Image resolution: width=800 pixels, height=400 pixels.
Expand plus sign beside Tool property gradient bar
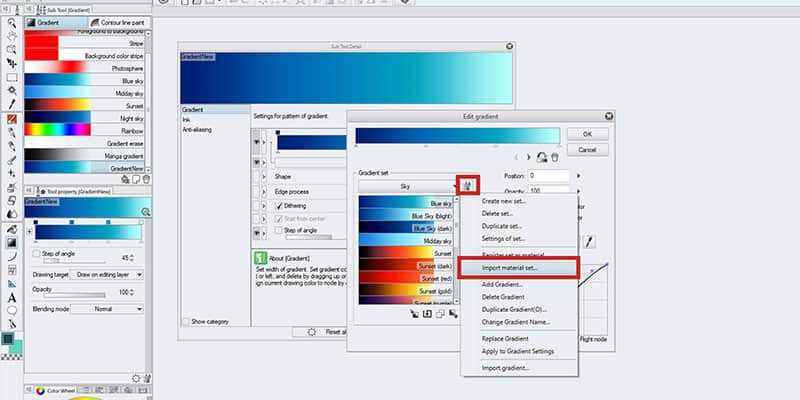tap(29, 232)
